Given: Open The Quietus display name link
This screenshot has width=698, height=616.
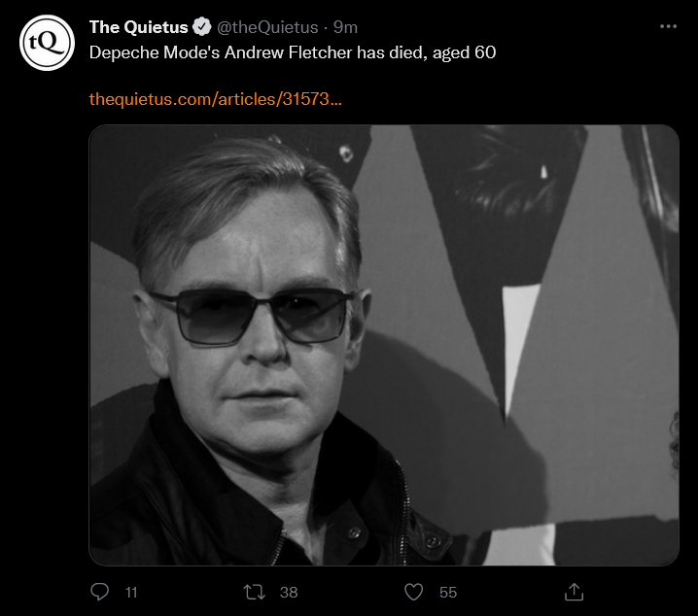Looking at the screenshot, I should click(x=139, y=27).
